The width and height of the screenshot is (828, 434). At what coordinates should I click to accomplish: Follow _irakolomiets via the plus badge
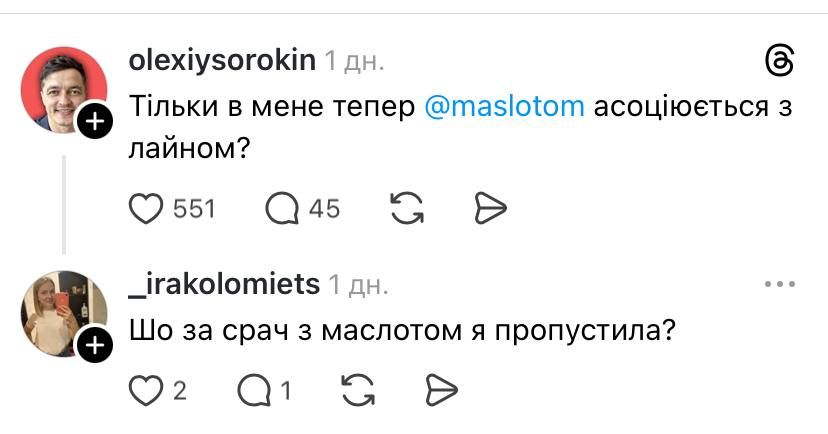[x=92, y=346]
